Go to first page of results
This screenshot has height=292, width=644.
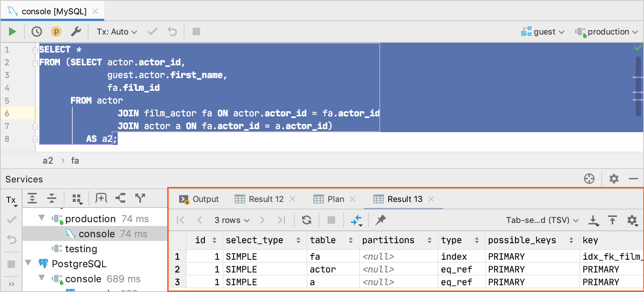click(180, 220)
